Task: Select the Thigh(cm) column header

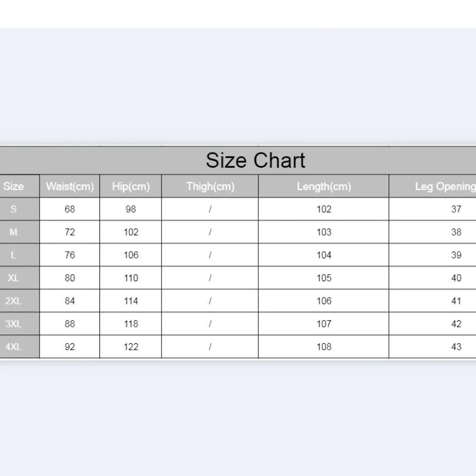Action: [210, 186]
